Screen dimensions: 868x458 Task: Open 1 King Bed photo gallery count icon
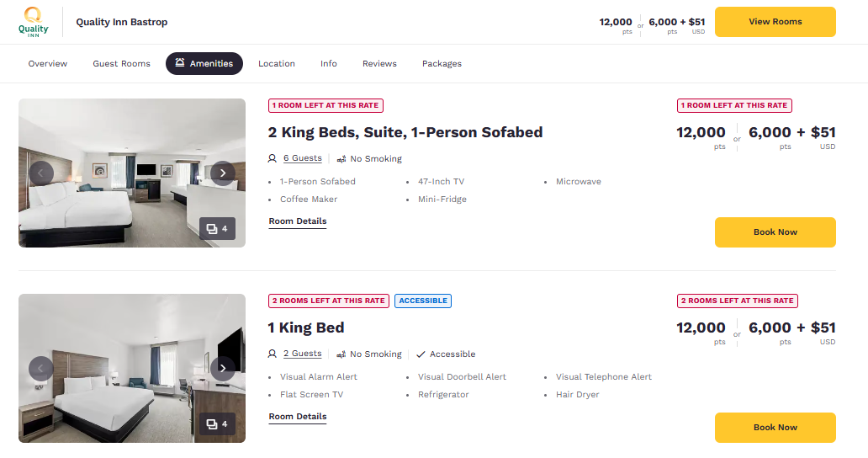pyautogui.click(x=217, y=424)
